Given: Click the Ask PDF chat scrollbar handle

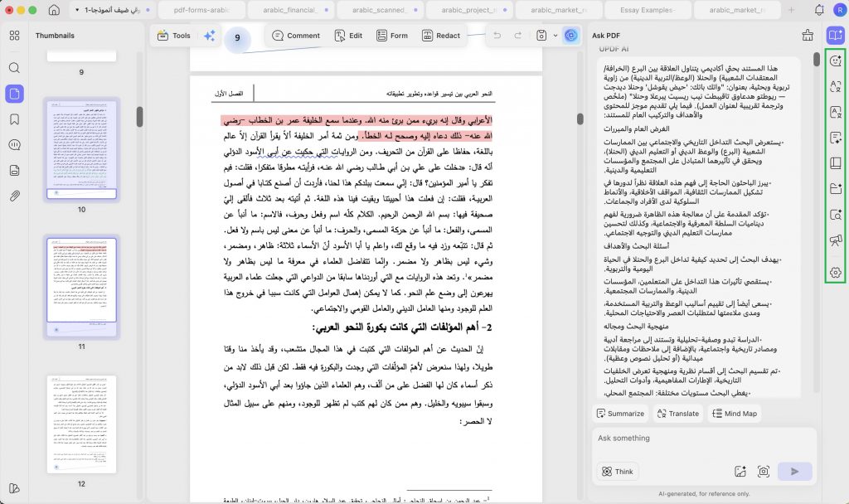Looking at the screenshot, I should 817,60.
